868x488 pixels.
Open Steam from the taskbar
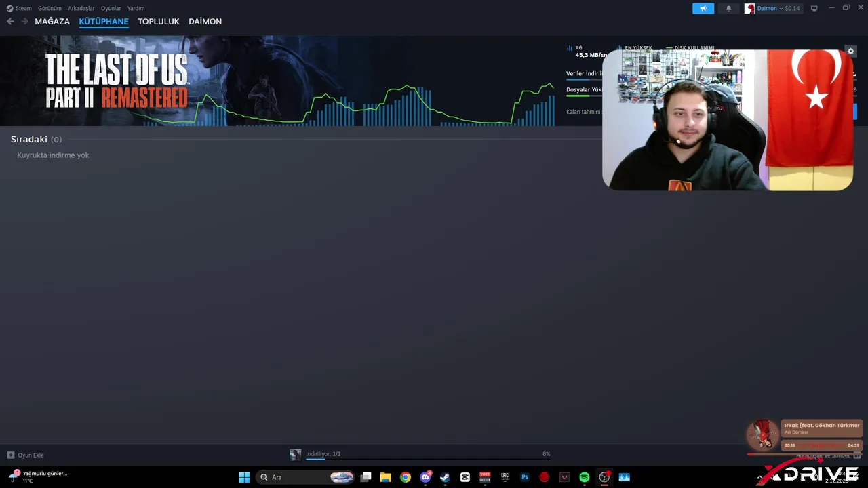pos(445,477)
